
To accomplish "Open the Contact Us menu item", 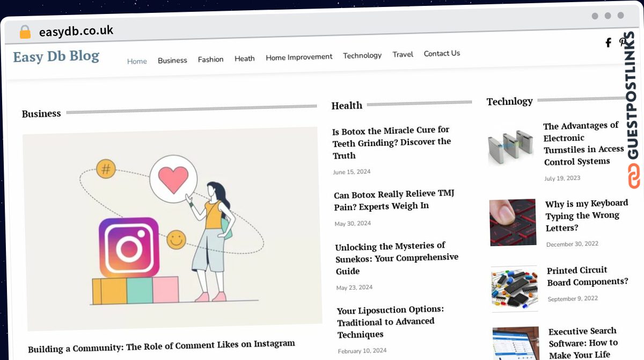I will click(442, 53).
